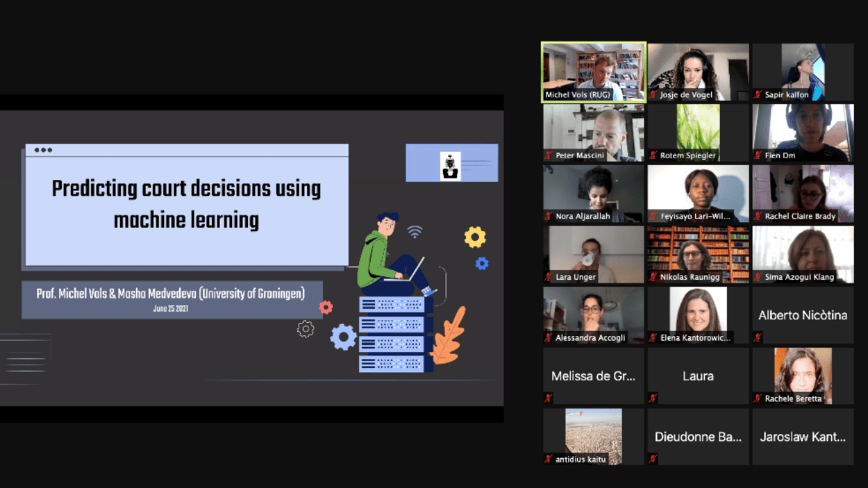Click the slide title "Predicting court decisions"
The image size is (868, 488).
click(x=186, y=190)
